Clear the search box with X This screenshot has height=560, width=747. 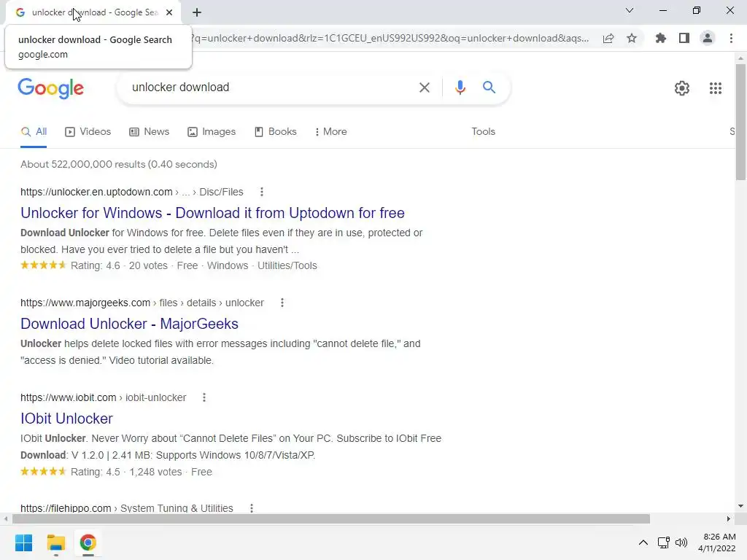click(424, 87)
